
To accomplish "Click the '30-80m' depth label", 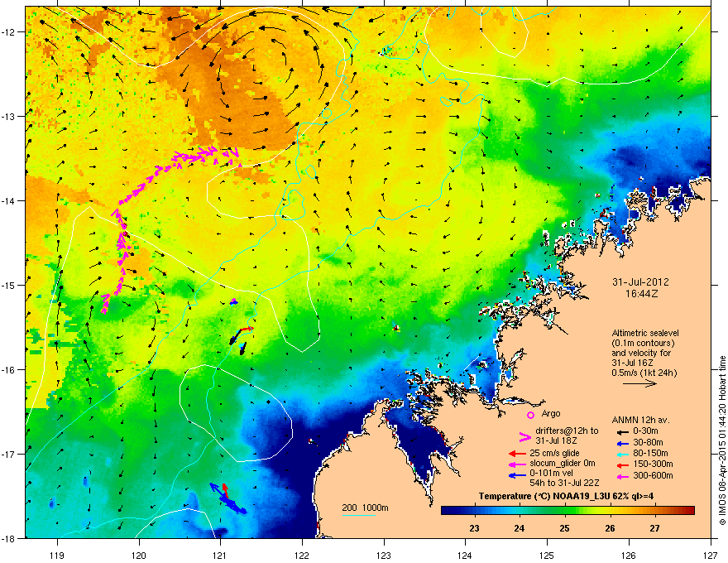I will pos(648,442).
